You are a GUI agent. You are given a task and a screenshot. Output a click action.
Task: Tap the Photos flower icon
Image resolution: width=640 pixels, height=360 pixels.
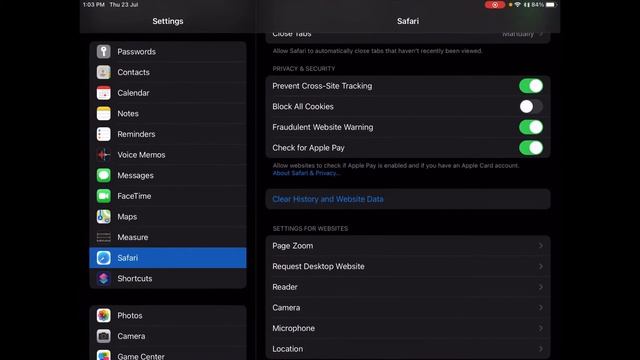[104, 316]
